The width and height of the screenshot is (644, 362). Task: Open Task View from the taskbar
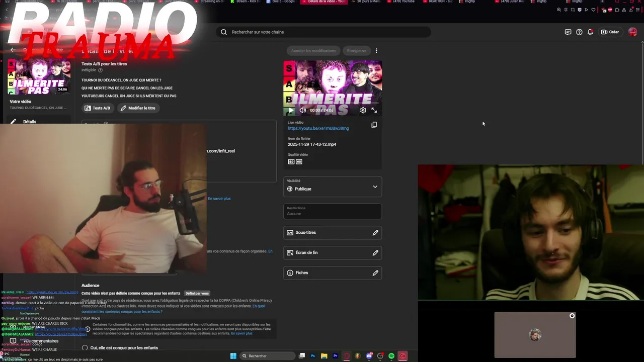point(302,356)
